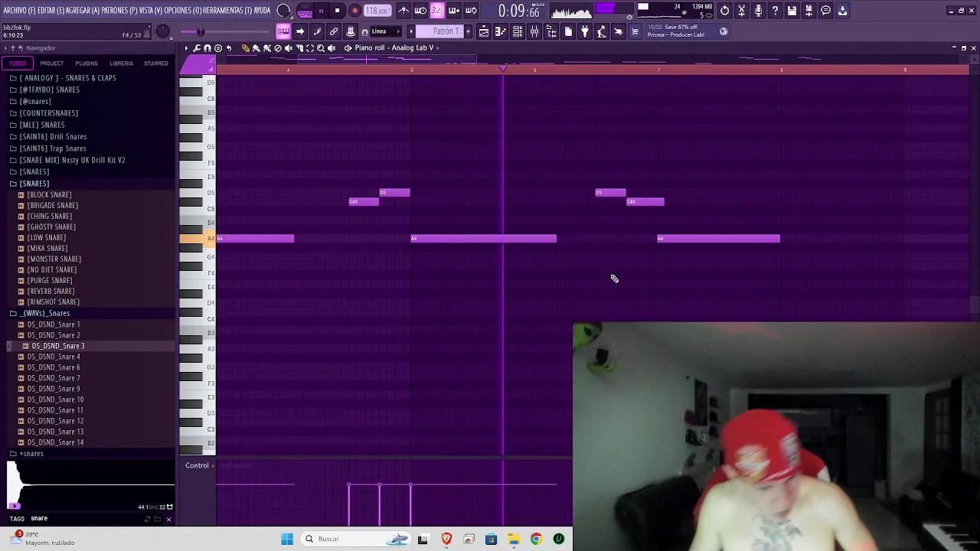This screenshot has height=551, width=980.
Task: Click the microphone recording icon
Action: [x=758, y=11]
